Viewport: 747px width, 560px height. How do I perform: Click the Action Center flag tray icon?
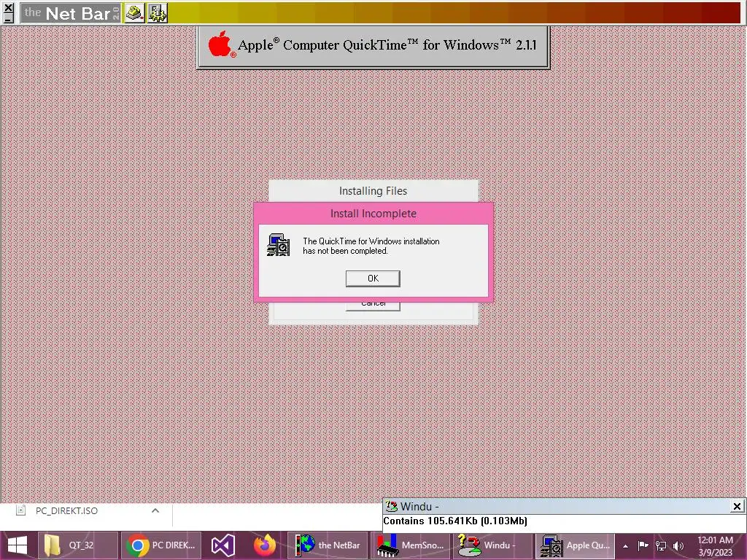pos(643,546)
